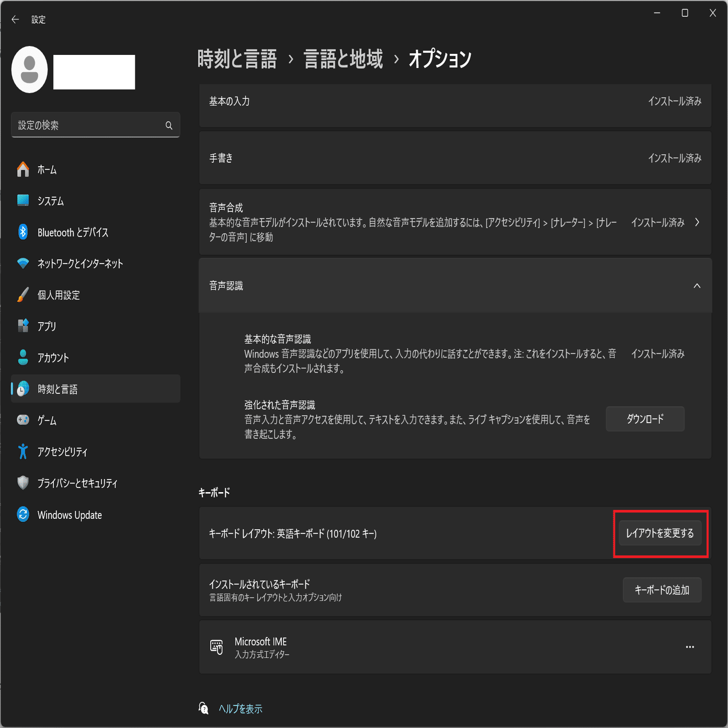Click the レイアウトを変更する button
This screenshot has width=728, height=728.
click(659, 533)
